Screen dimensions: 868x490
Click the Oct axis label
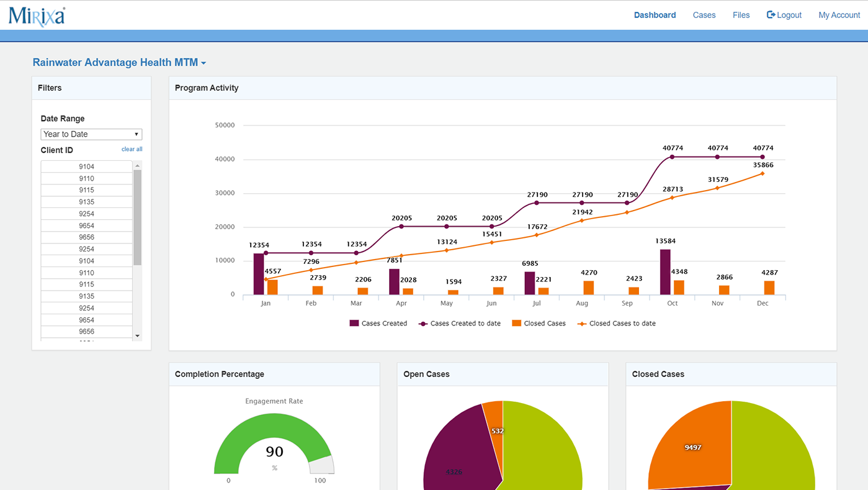point(673,304)
